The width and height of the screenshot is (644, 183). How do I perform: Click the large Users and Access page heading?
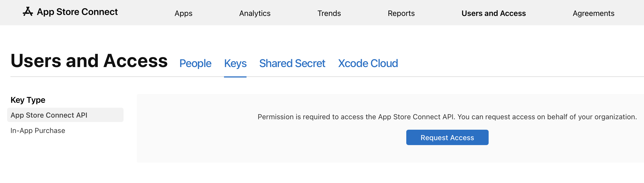(x=89, y=61)
